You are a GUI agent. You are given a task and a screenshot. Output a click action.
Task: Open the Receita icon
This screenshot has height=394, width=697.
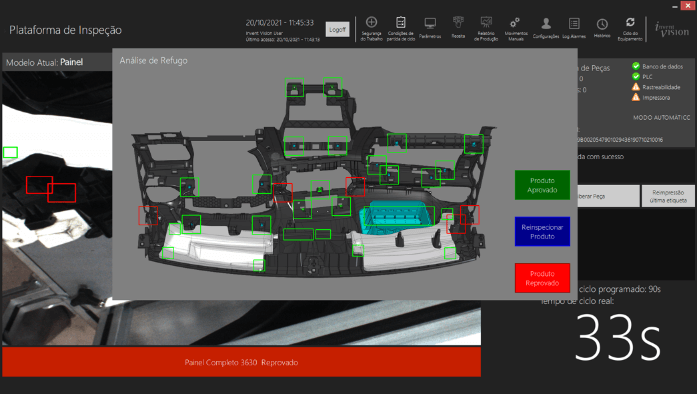(458, 22)
